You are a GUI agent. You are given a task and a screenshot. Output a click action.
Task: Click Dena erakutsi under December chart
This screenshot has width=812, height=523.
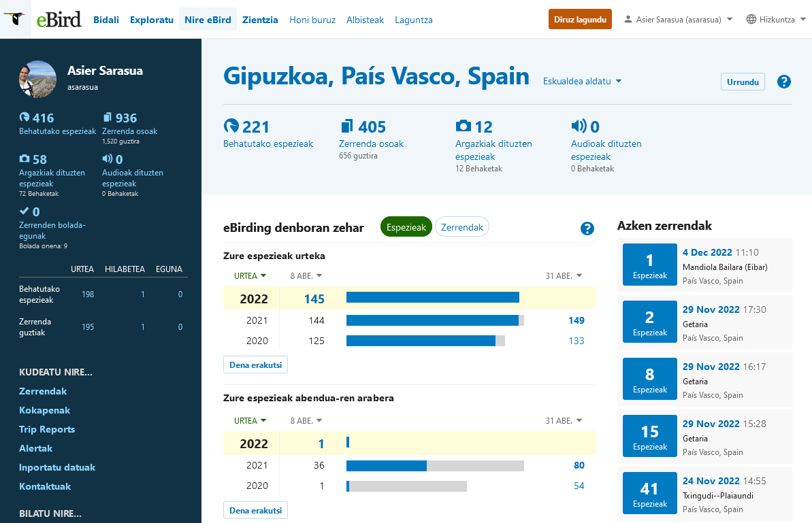point(255,510)
